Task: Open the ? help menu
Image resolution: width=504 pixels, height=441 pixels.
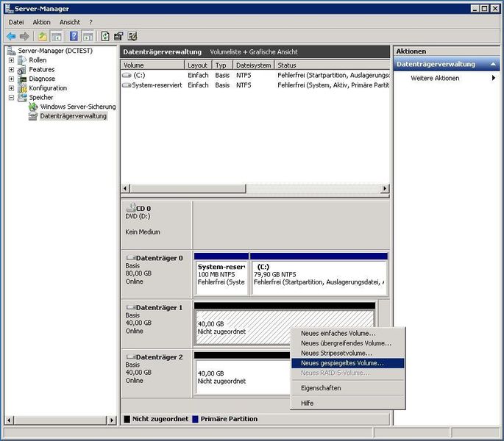Action: 91,22
